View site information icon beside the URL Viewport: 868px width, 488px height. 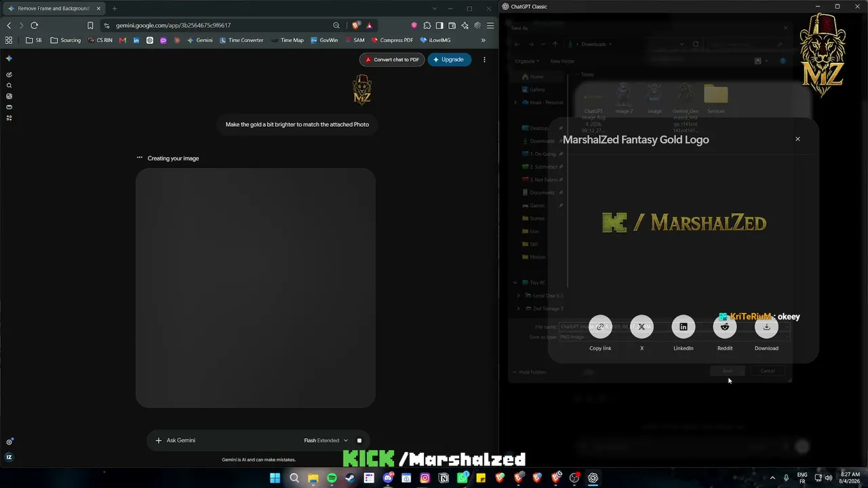(107, 25)
